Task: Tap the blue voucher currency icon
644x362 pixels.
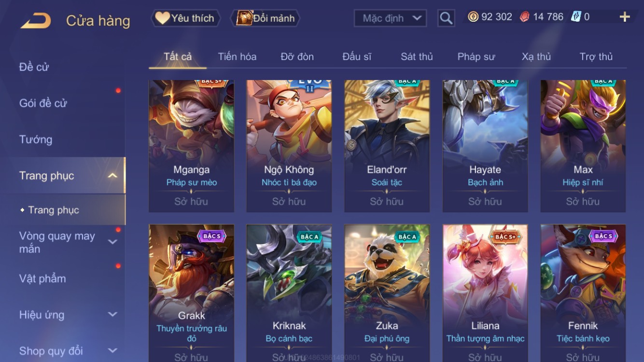Action: (576, 17)
